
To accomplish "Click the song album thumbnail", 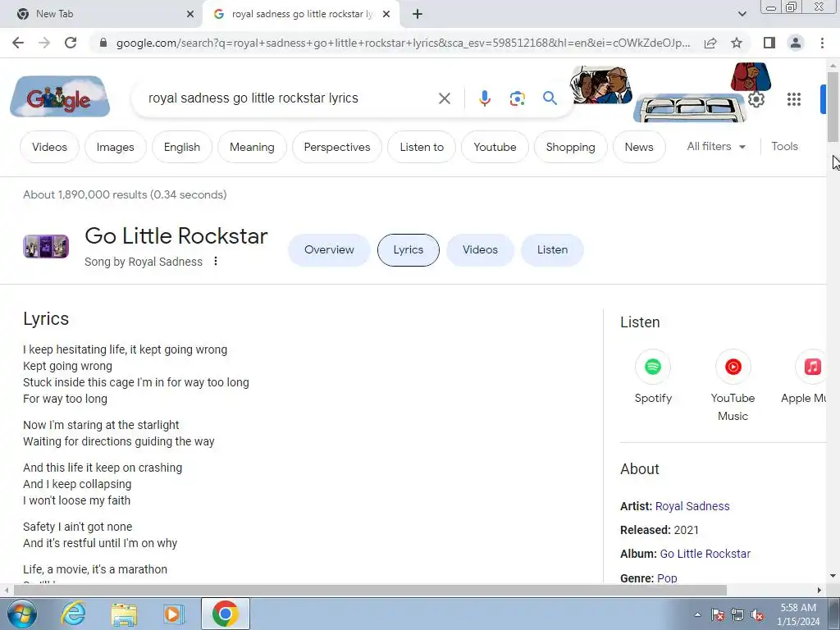I will [46, 246].
